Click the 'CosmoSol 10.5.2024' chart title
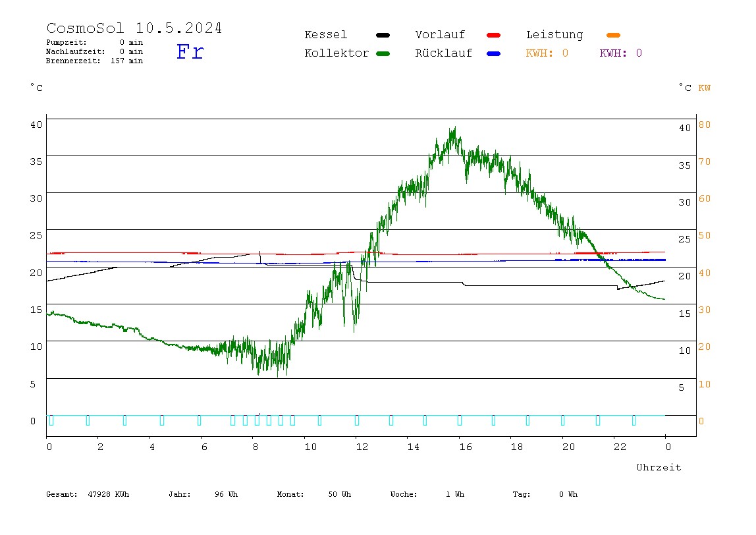 (x=134, y=28)
